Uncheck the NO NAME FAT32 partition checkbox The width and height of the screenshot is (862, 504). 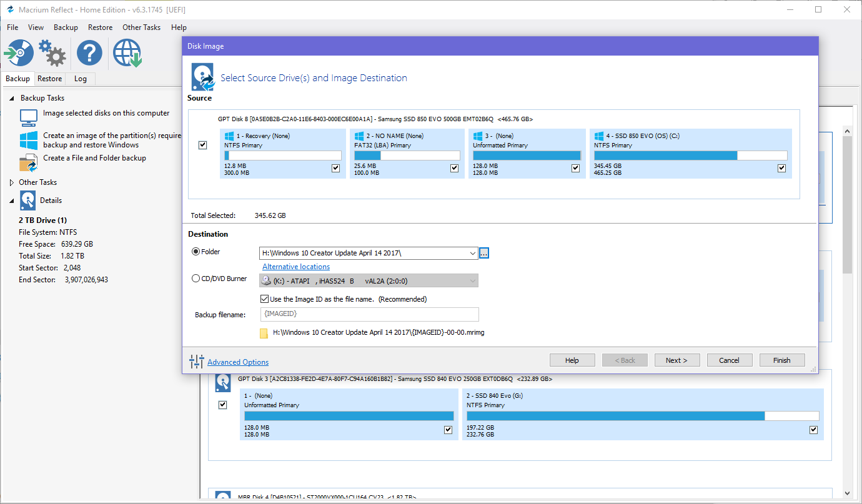(454, 168)
